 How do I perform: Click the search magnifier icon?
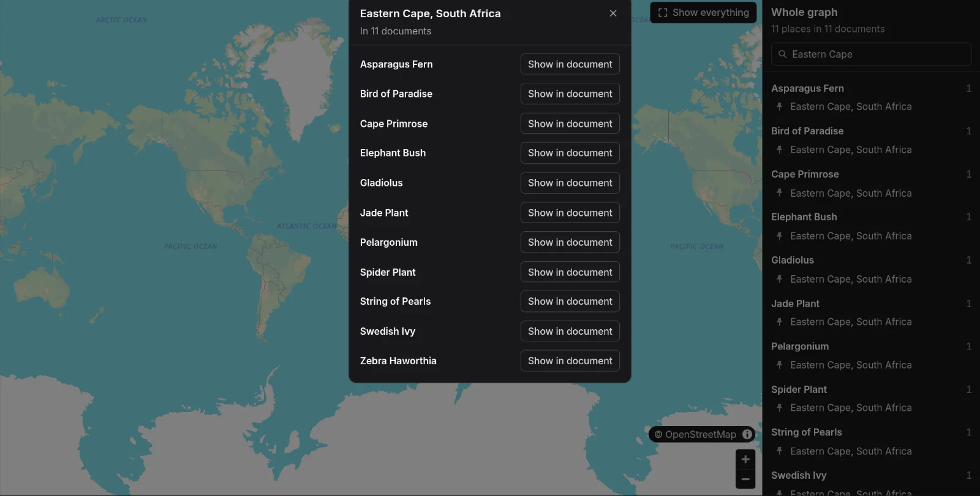(x=782, y=55)
